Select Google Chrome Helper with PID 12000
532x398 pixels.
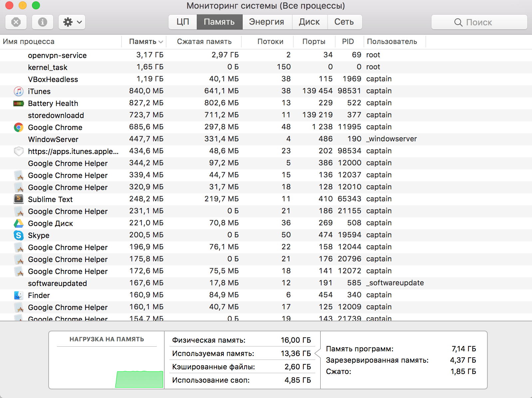(x=266, y=163)
